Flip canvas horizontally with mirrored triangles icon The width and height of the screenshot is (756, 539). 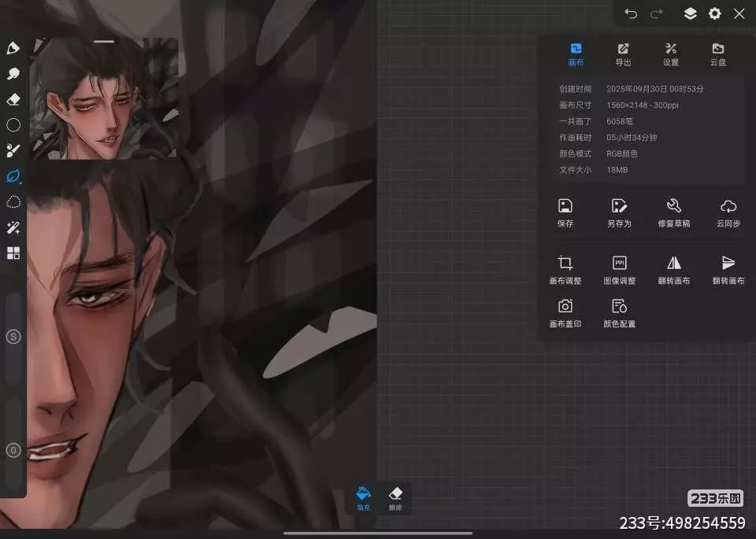coord(673,270)
